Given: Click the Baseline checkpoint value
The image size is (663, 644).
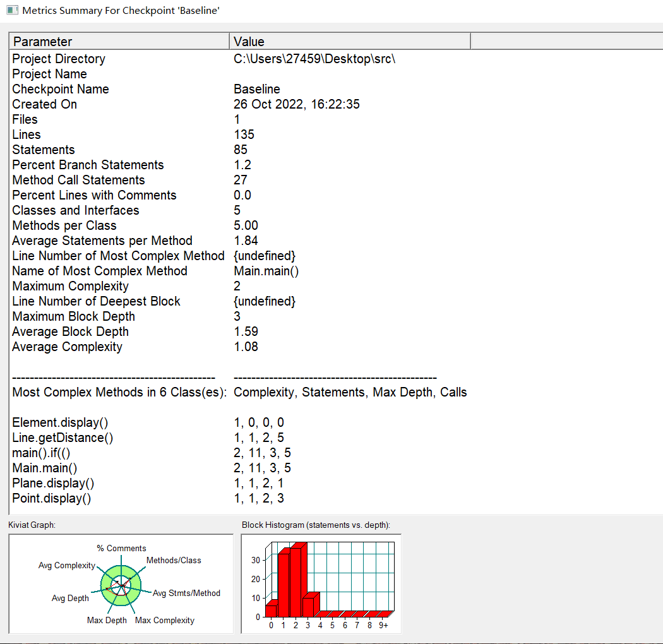Looking at the screenshot, I should [x=256, y=89].
